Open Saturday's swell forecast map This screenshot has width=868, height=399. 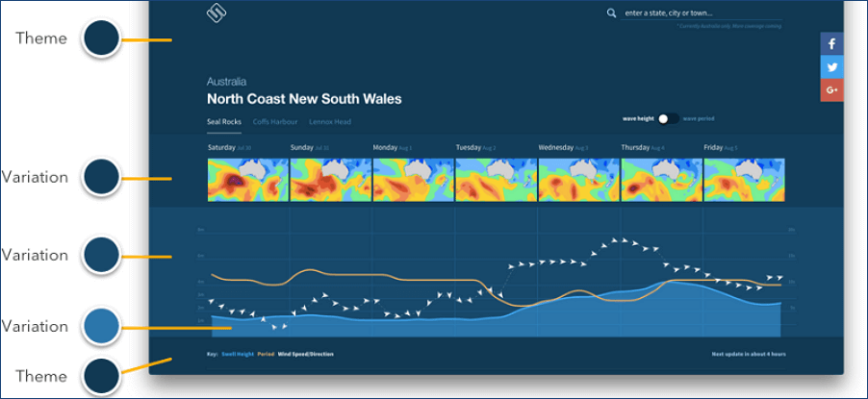(x=248, y=180)
